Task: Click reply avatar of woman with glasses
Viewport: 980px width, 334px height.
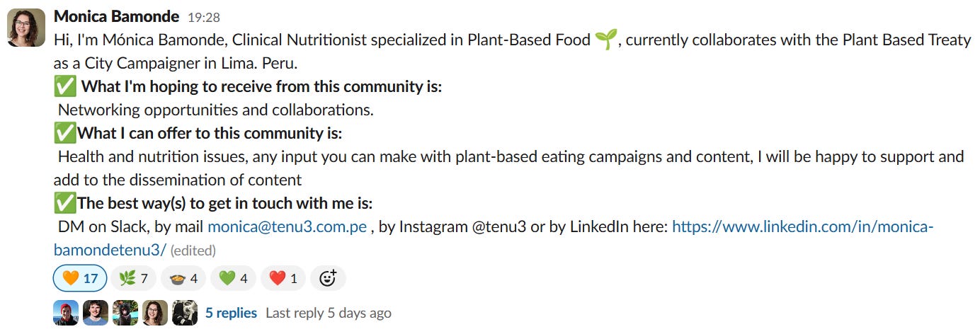Action: click(x=155, y=313)
